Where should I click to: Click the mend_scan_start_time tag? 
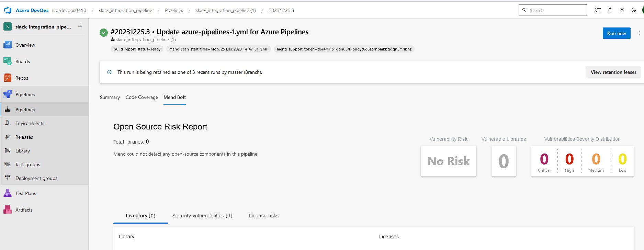[x=218, y=49]
